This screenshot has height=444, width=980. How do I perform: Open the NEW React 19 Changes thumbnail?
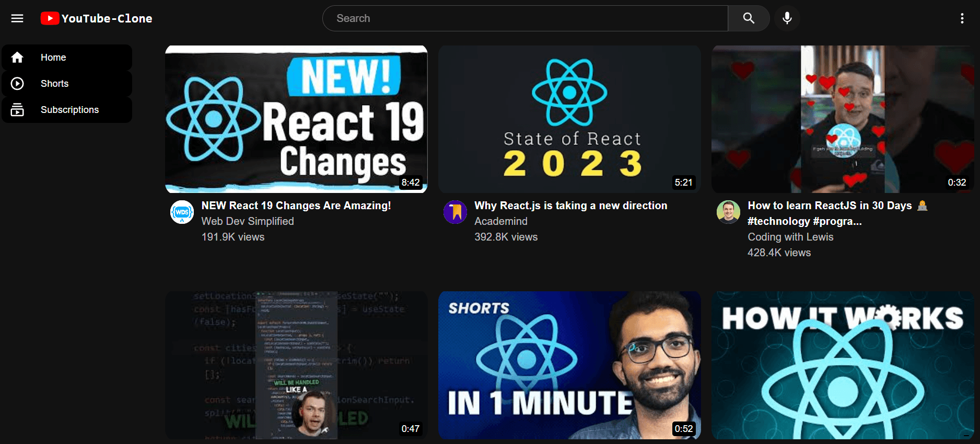296,119
